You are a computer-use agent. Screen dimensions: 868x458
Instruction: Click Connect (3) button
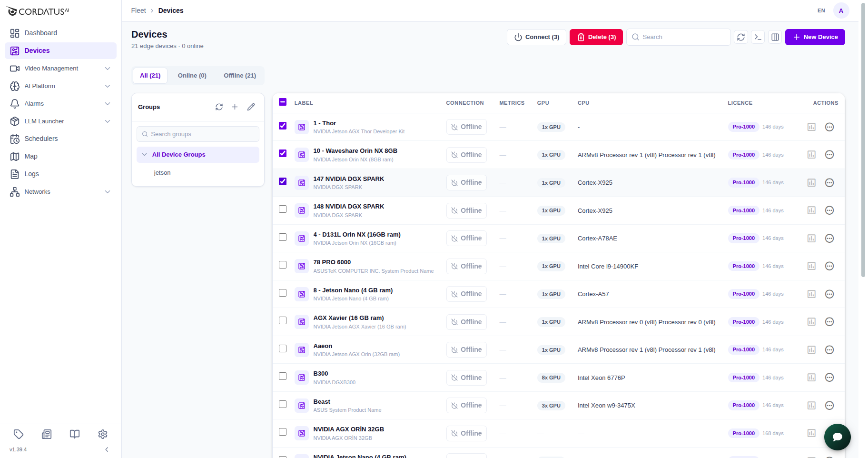(537, 37)
